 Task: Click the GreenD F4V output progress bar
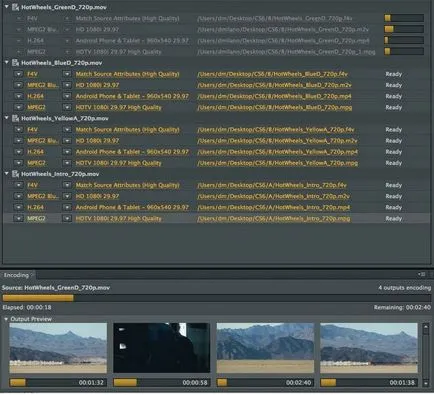click(x=404, y=18)
